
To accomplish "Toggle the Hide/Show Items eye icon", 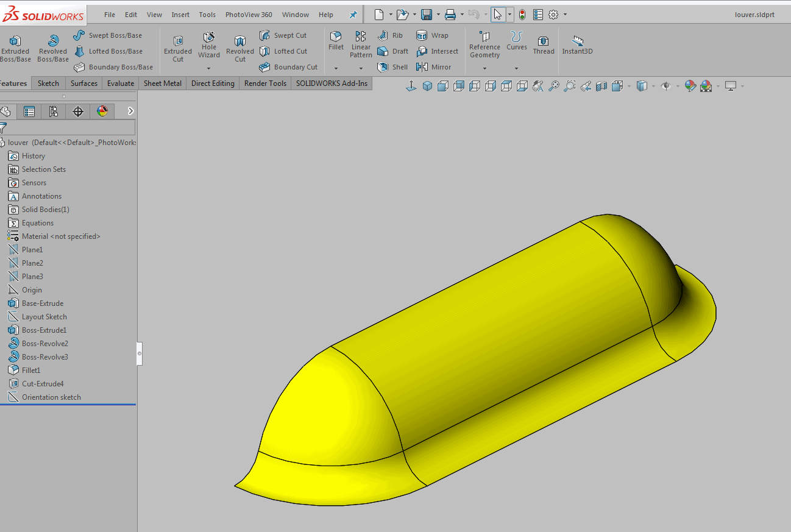I will (666, 86).
